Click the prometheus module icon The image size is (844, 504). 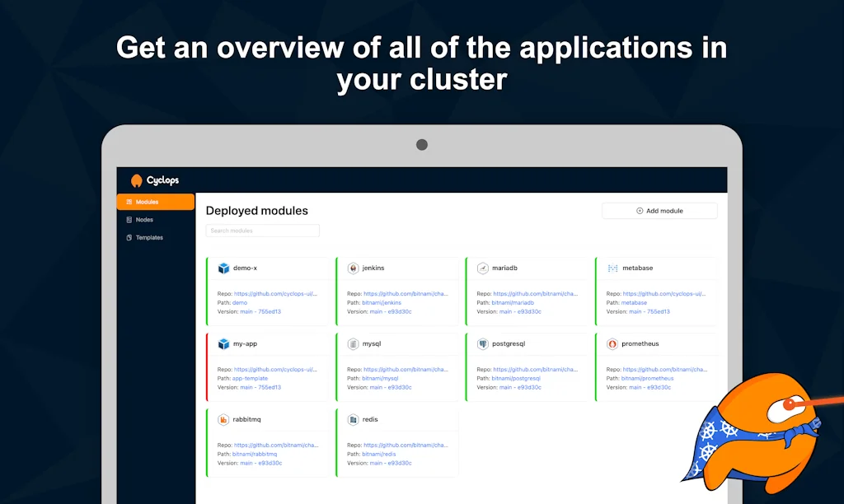pos(612,344)
